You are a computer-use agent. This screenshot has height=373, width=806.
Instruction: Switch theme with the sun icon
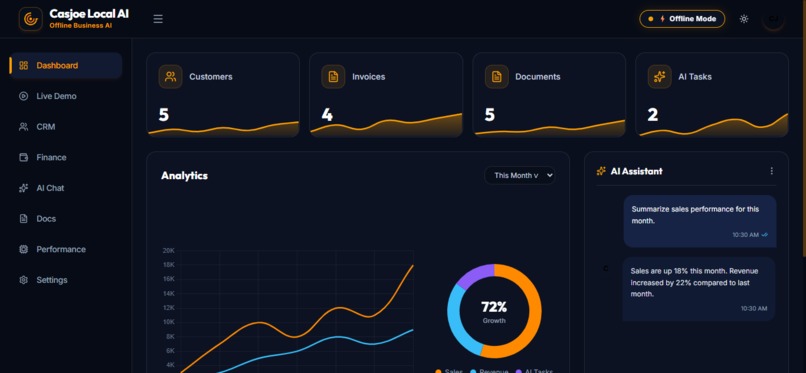744,19
